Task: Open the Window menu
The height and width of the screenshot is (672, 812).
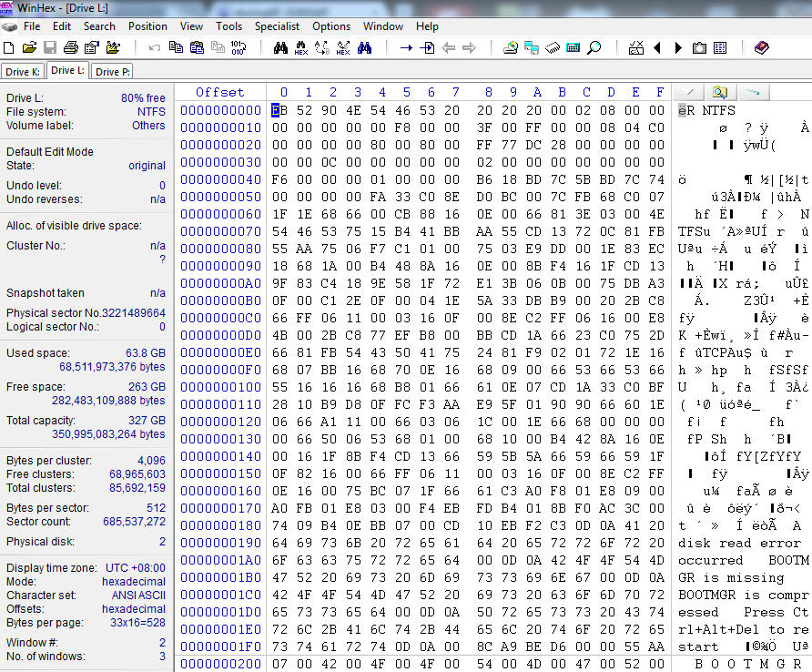Action: (x=382, y=26)
